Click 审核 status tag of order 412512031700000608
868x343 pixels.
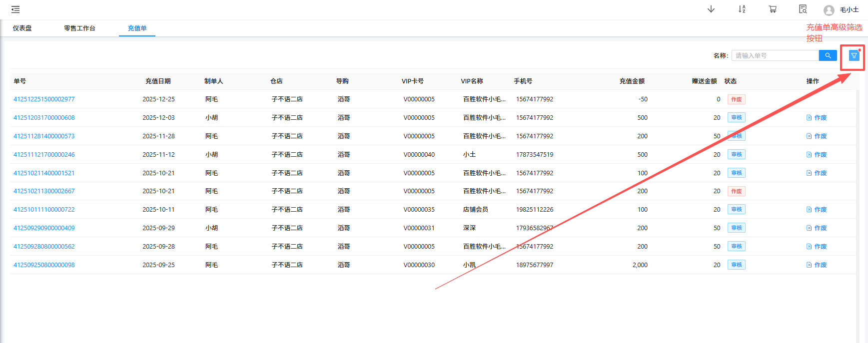coord(736,117)
